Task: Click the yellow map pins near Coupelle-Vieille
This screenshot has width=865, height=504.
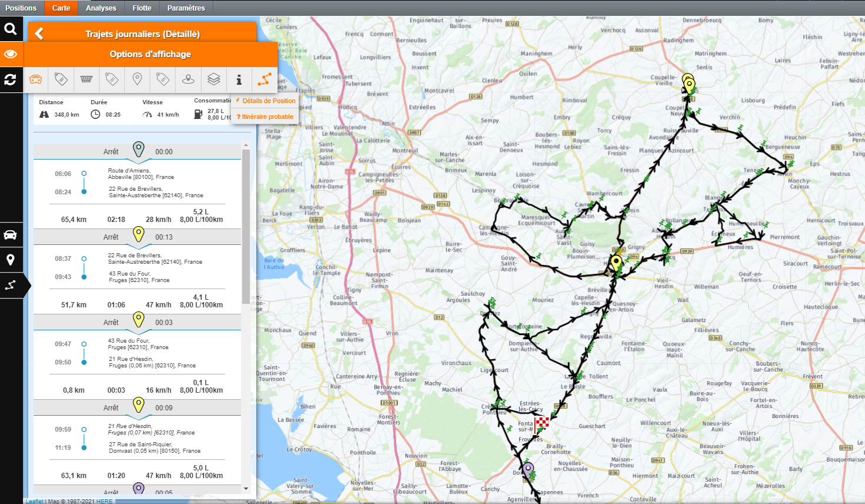Action: [x=688, y=83]
